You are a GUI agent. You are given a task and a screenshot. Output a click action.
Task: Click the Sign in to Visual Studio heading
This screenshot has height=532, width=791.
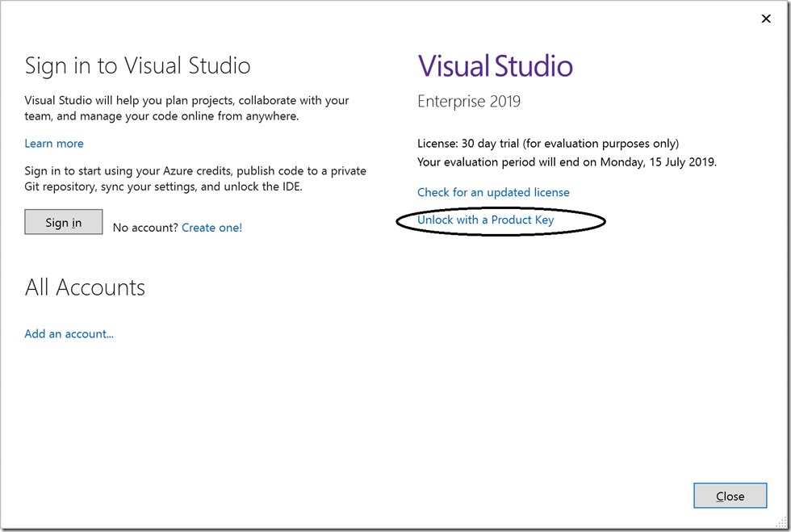[x=138, y=66]
